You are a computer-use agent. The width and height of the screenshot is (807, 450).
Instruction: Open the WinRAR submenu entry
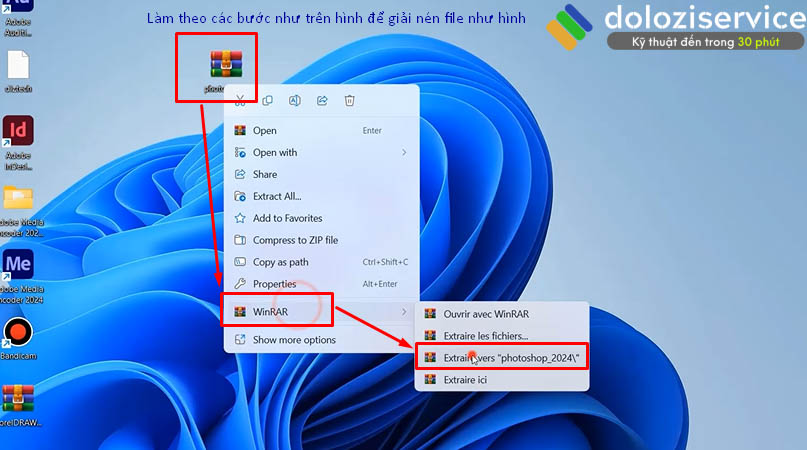322,311
